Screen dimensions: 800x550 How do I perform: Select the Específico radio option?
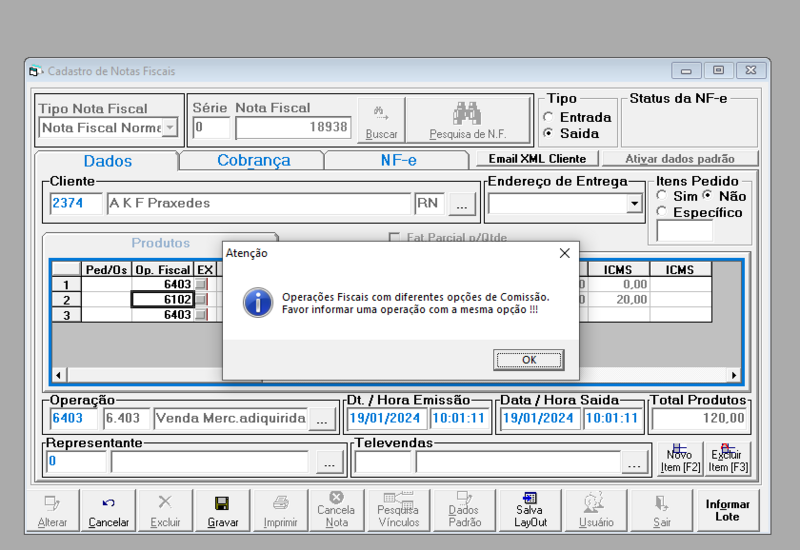(x=662, y=211)
